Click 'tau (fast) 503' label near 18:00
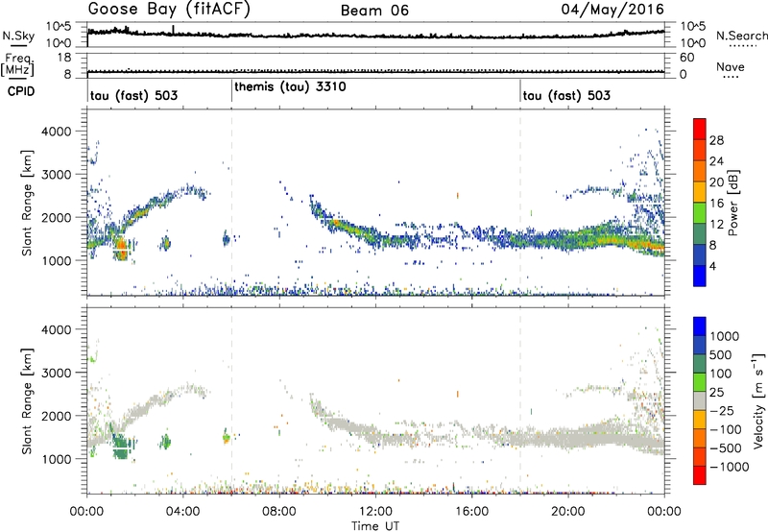Screen dimensions: 768x532 (x=566, y=95)
